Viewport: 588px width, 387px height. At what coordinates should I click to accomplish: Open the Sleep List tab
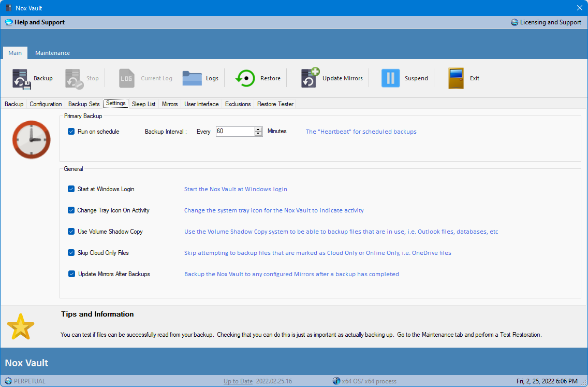point(143,104)
